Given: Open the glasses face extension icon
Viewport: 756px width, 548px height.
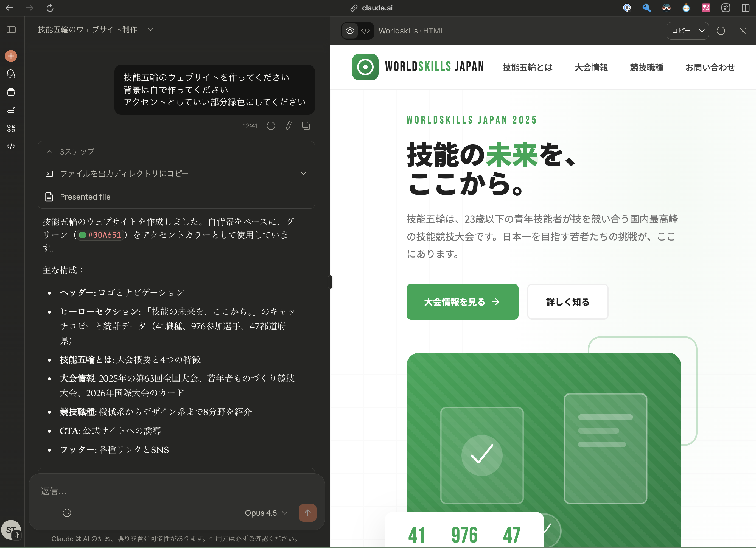Looking at the screenshot, I should [x=666, y=8].
